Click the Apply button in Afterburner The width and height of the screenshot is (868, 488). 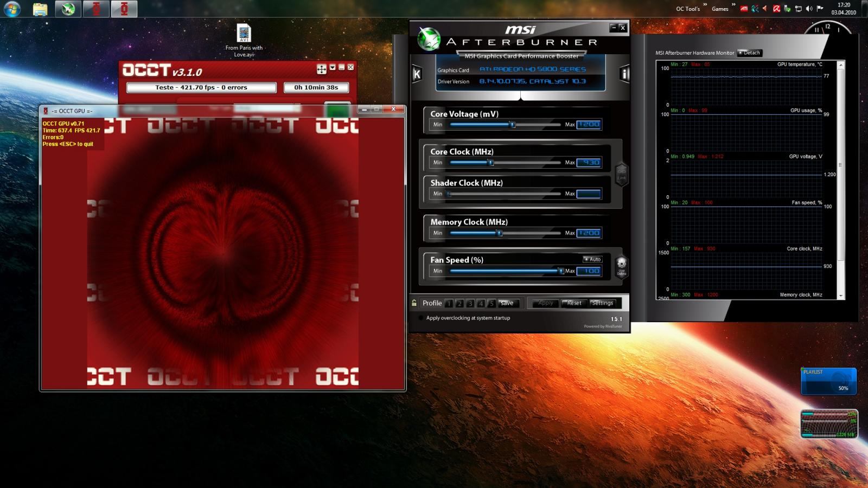[545, 303]
